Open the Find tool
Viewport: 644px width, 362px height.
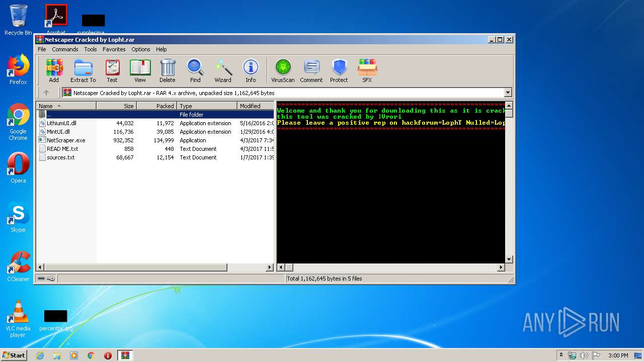(195, 70)
